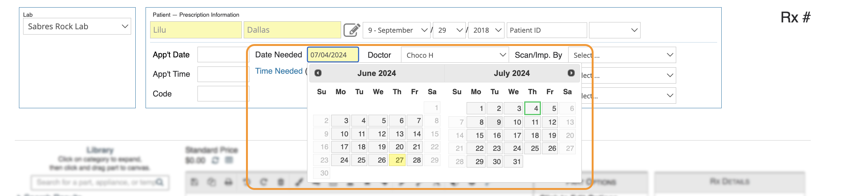The width and height of the screenshot is (868, 196).
Task: Click the Code input field
Action: [223, 93]
